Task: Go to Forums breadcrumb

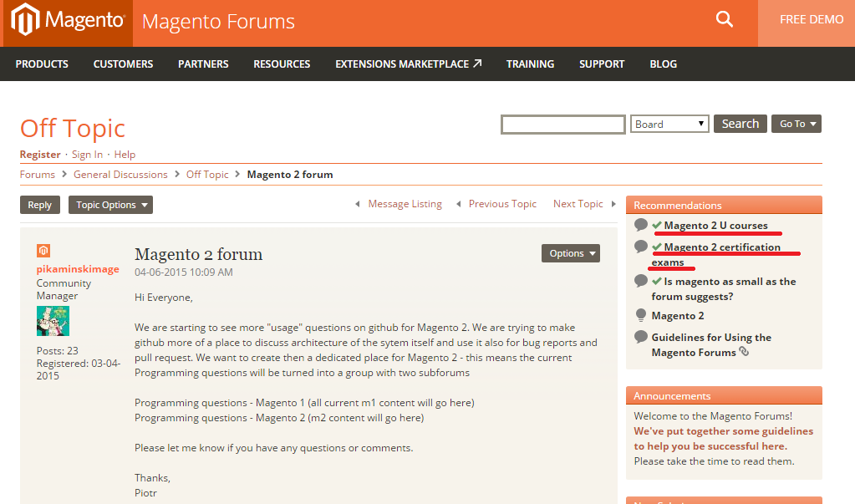Action: click(x=37, y=175)
